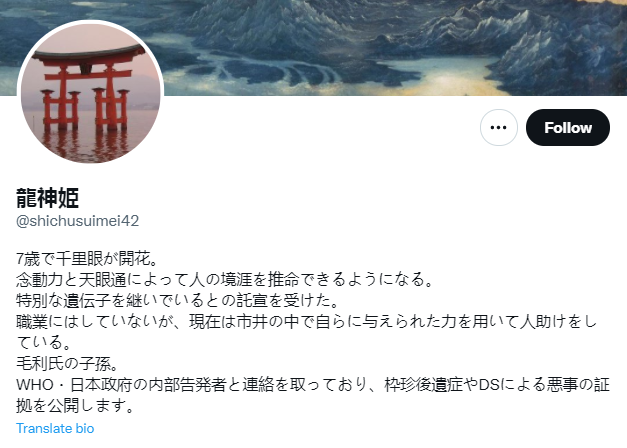Click bio line starting 7歳で千里眼
This screenshot has height=448, width=627.
[87, 259]
